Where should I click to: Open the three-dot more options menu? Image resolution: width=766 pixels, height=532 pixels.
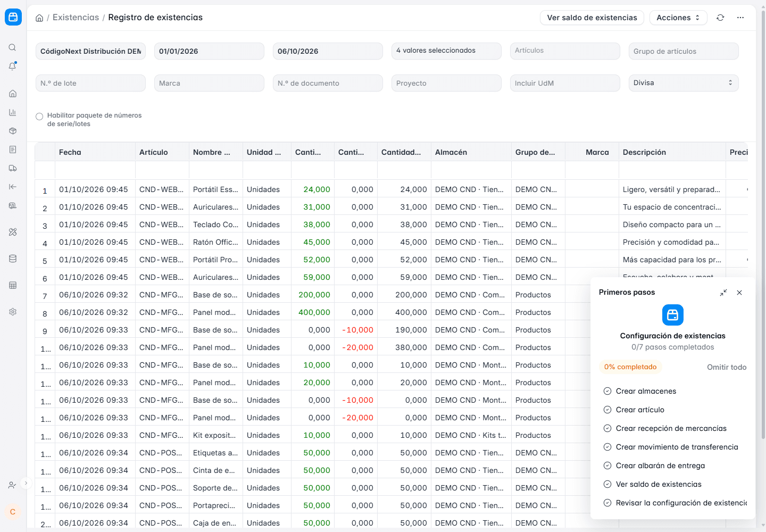(740, 18)
